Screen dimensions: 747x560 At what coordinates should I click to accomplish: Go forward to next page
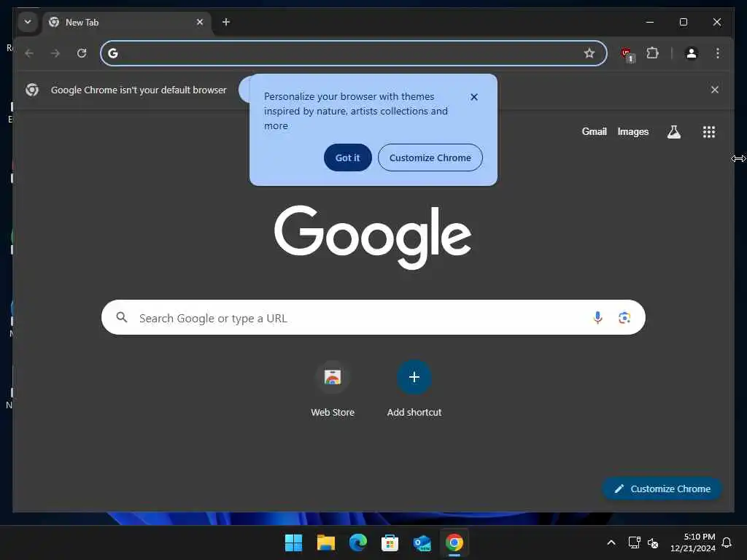(55, 52)
